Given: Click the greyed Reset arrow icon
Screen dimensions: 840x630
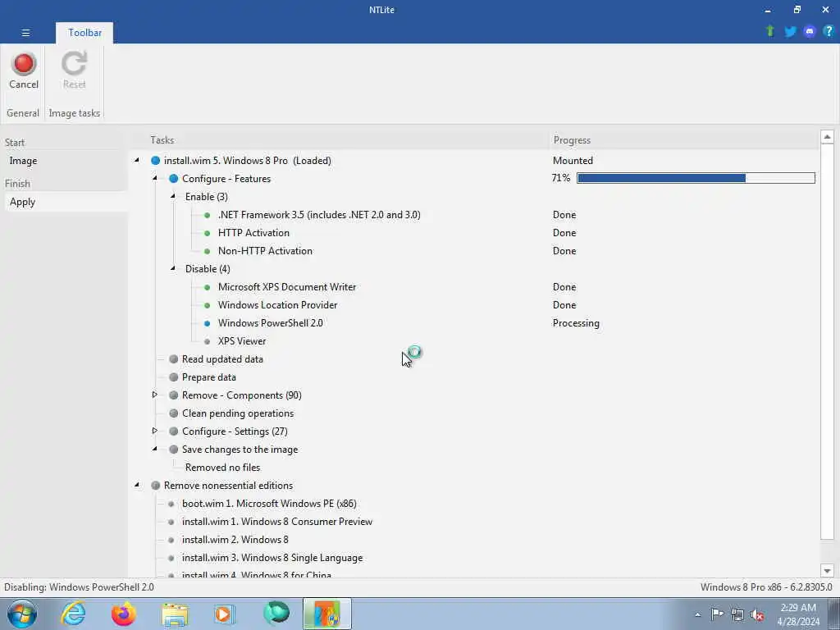Looking at the screenshot, I should (x=74, y=63).
